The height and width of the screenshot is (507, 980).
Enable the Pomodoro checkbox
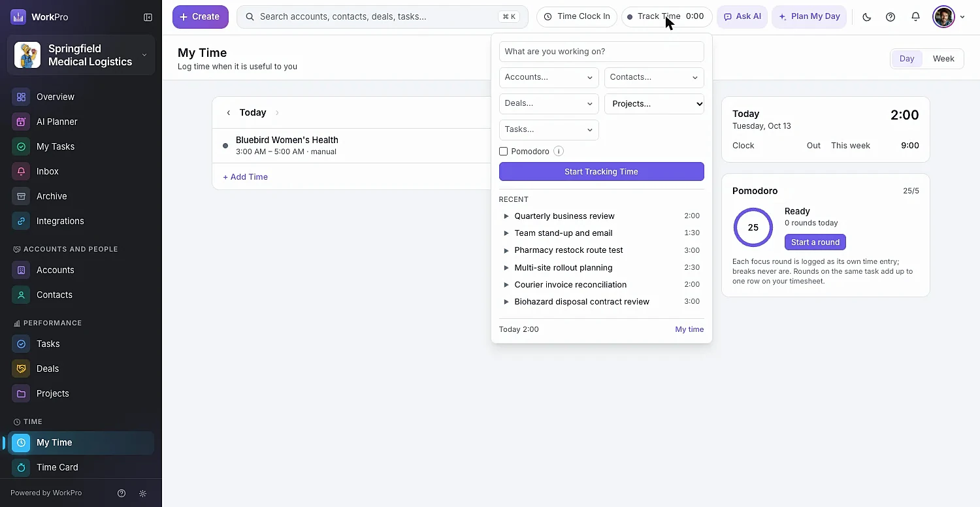coord(503,152)
